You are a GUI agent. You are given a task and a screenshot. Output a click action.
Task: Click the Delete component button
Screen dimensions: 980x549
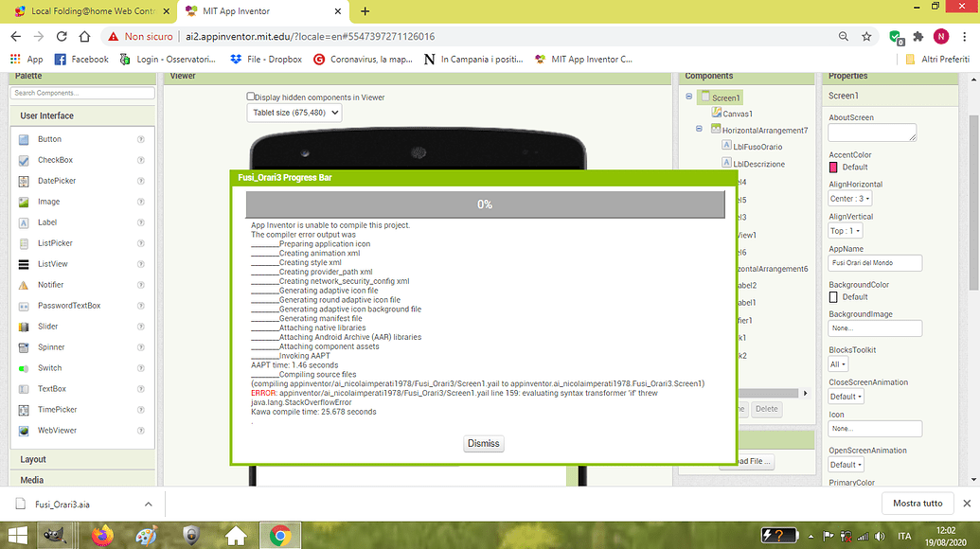click(766, 409)
